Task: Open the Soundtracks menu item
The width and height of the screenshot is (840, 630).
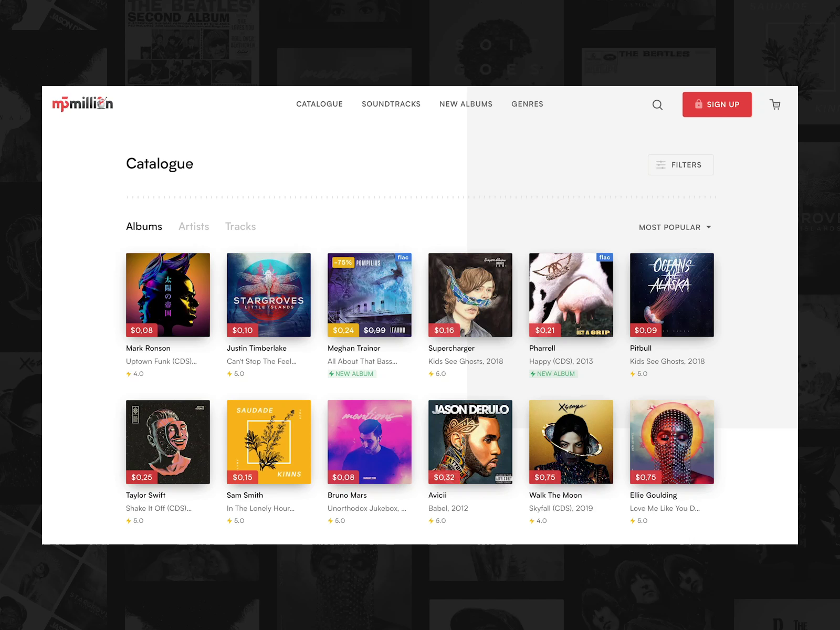Action: pyautogui.click(x=391, y=104)
